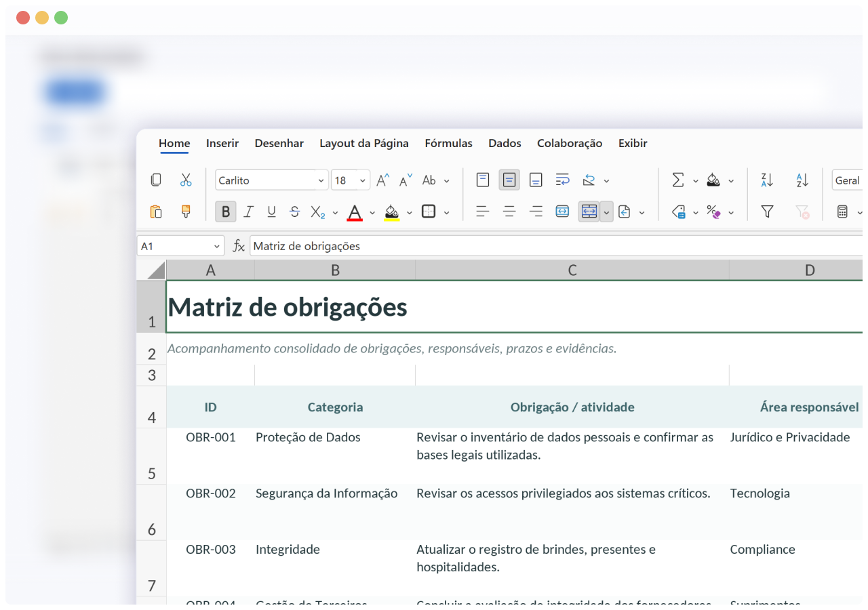
Task: Click the Change case Ab icon
Action: 429,180
